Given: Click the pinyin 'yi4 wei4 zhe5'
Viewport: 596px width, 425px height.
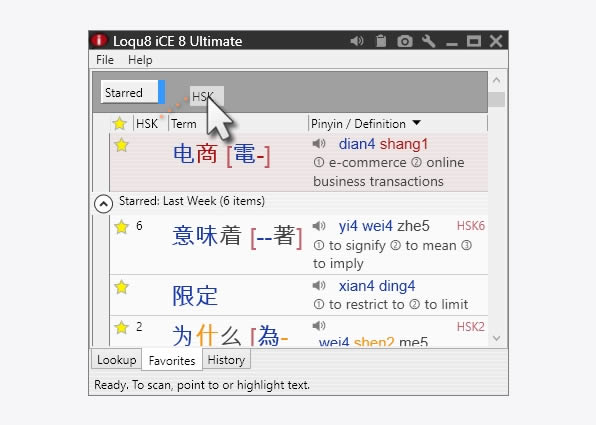Looking at the screenshot, I should 384,226.
